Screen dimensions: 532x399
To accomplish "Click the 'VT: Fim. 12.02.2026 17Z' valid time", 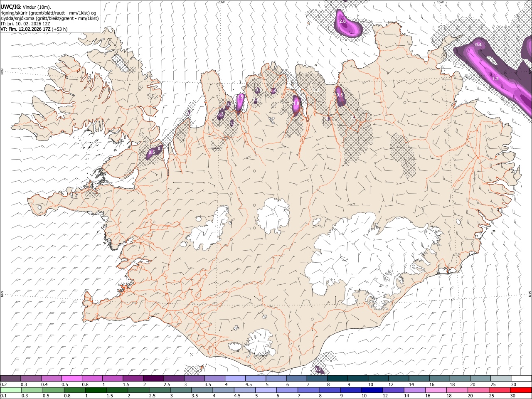I will 25,29.
